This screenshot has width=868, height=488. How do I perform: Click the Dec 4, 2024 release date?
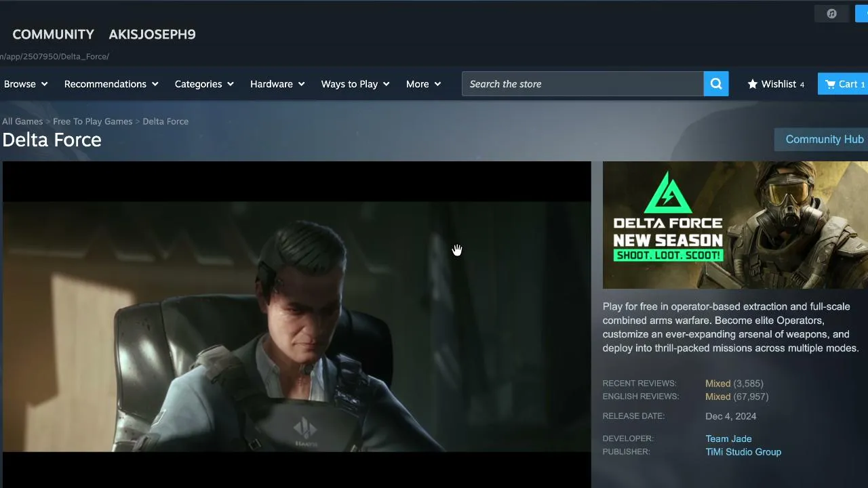(x=731, y=416)
